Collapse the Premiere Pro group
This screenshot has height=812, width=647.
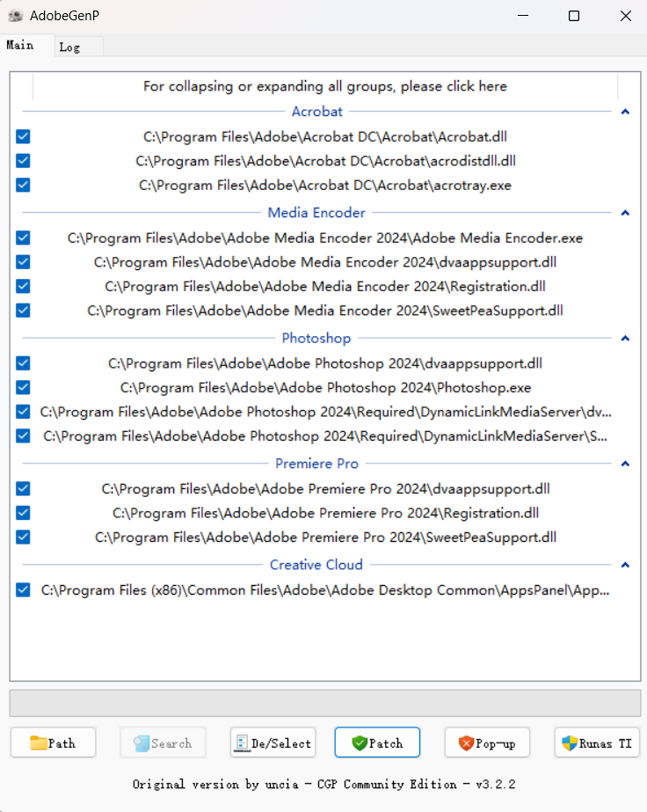click(x=625, y=464)
